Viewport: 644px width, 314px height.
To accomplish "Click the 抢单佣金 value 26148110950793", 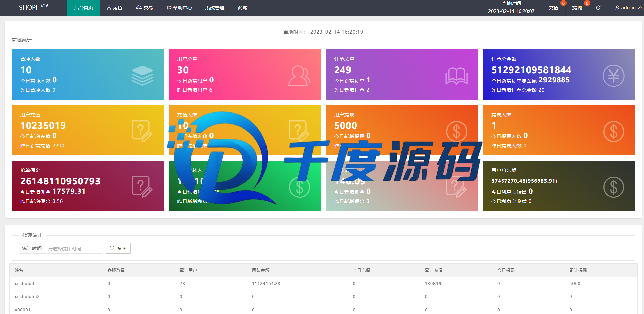I will tap(60, 181).
